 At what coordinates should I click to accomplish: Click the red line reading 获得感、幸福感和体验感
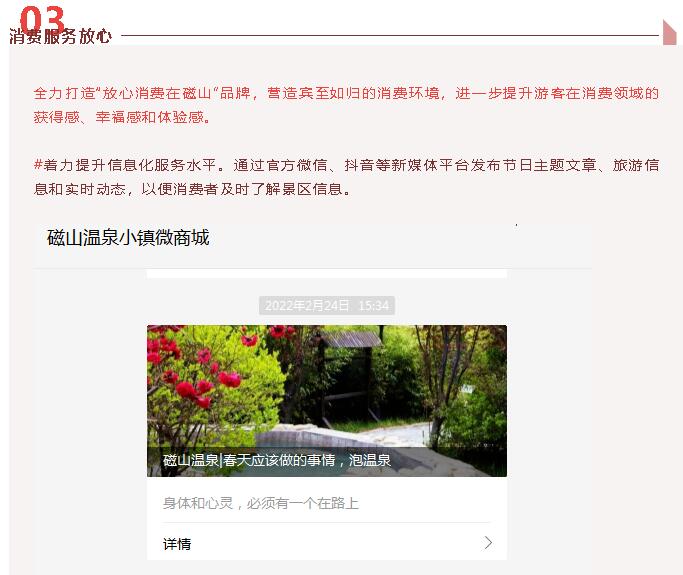click(122, 117)
